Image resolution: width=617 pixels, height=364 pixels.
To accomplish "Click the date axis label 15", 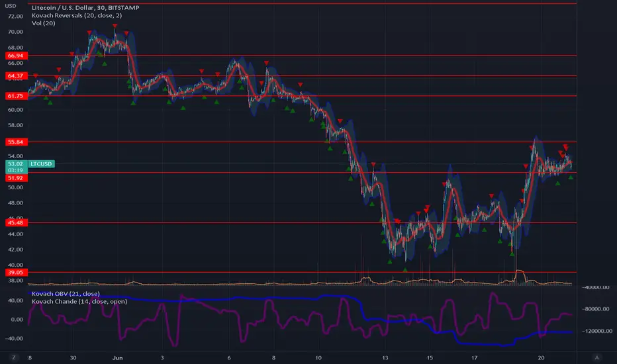I will 430,357.
